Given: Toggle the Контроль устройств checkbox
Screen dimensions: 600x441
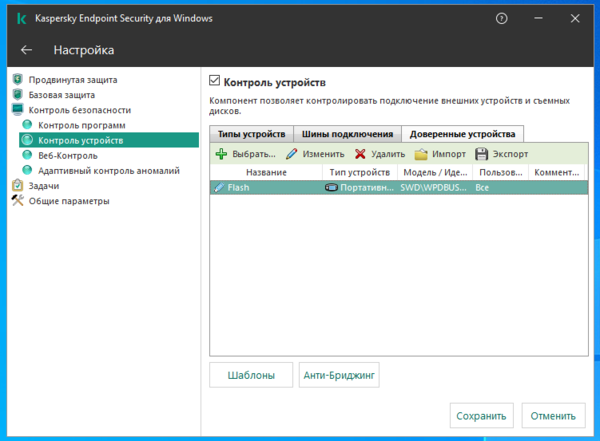Looking at the screenshot, I should click(214, 81).
